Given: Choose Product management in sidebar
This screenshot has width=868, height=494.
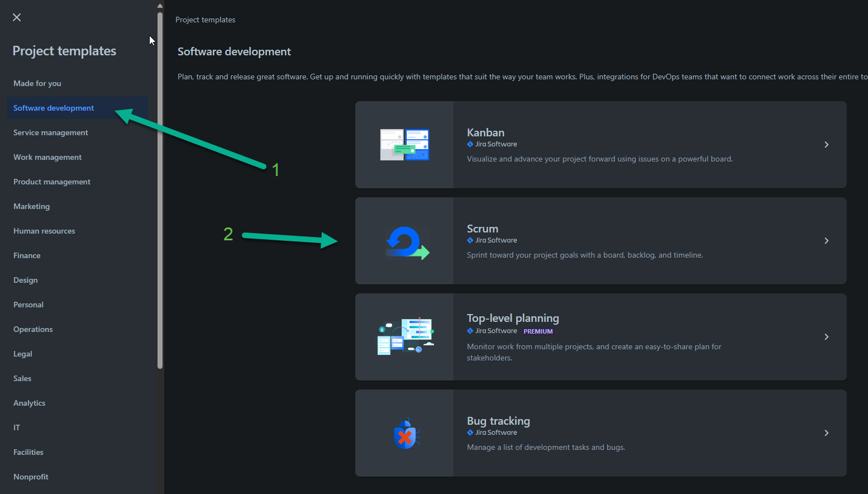Looking at the screenshot, I should click(x=52, y=182).
